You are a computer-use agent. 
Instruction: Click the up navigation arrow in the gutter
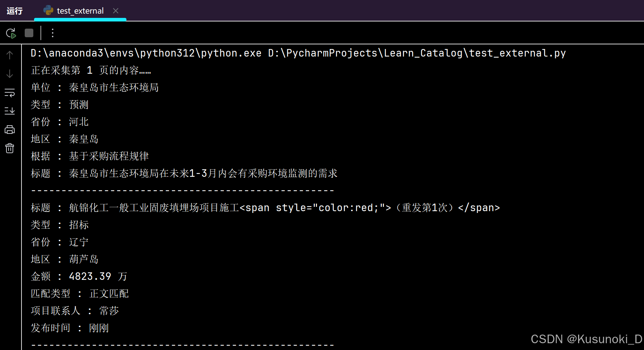(10, 54)
